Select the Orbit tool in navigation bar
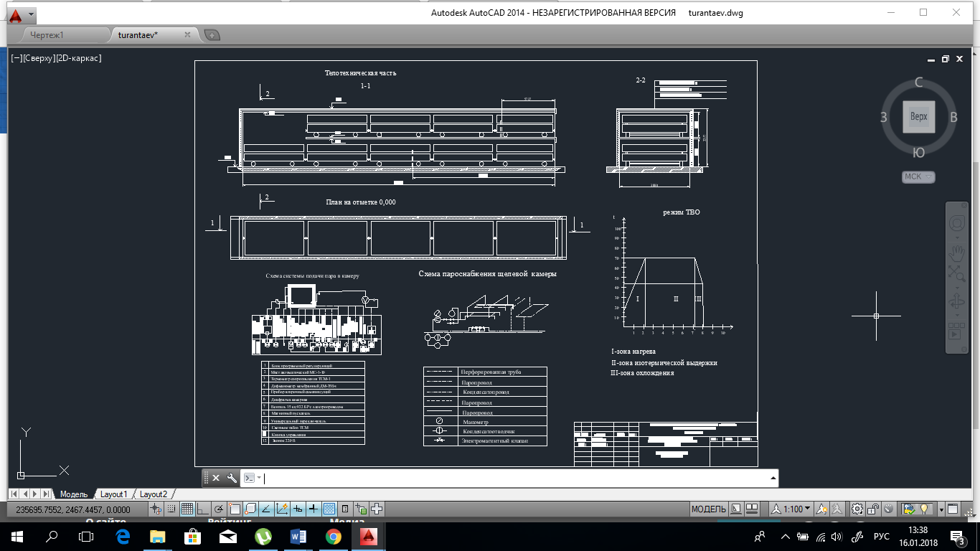The width and height of the screenshot is (980, 551). (957, 302)
